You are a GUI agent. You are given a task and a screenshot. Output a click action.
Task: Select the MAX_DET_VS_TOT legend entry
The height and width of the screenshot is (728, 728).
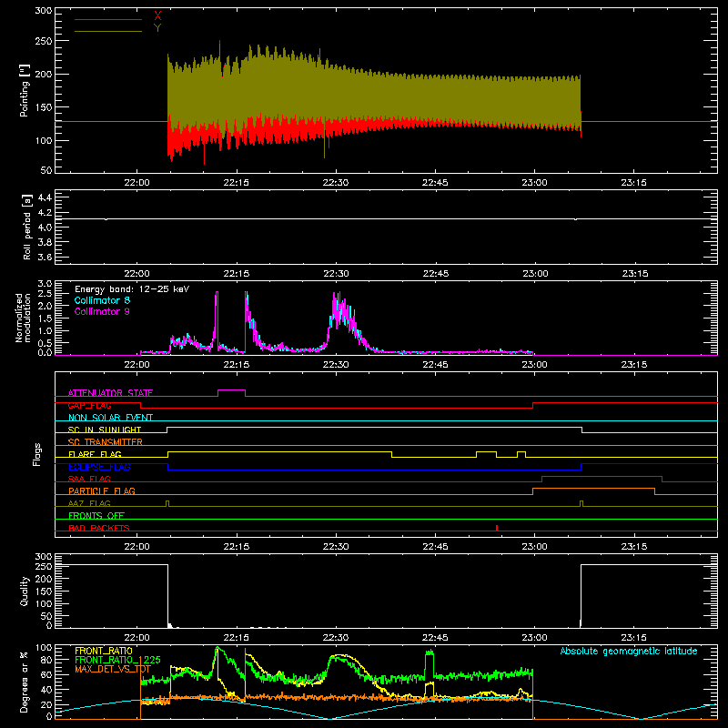pos(113,670)
